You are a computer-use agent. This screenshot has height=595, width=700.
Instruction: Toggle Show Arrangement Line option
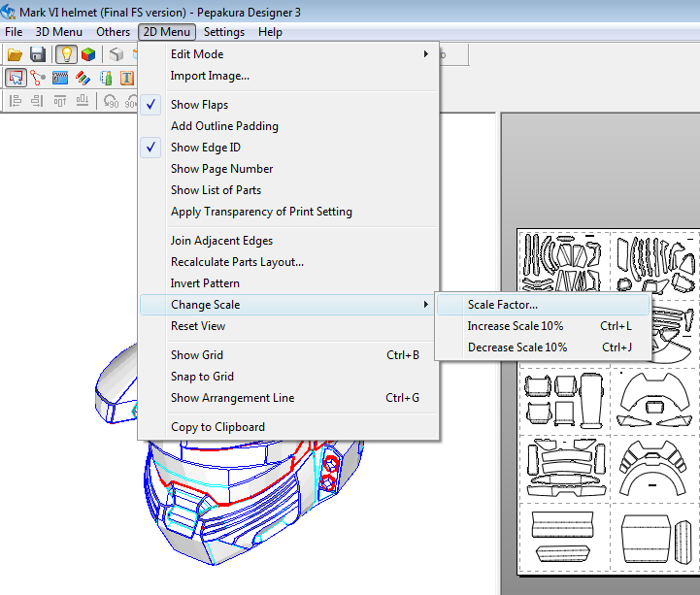click(289, 398)
